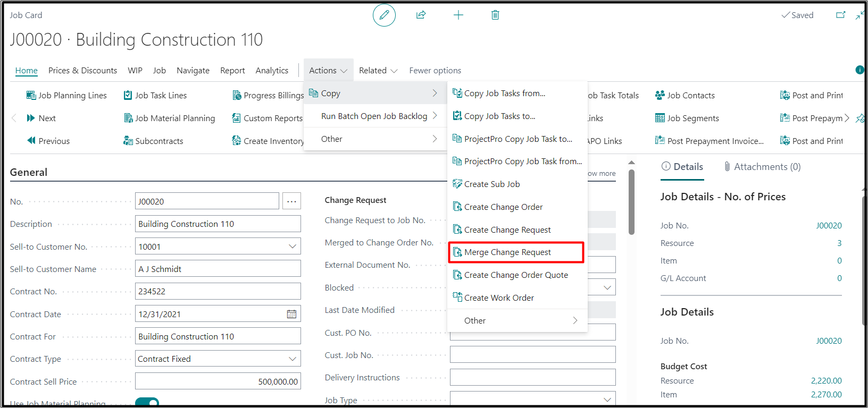Screen dimensions: 868x408
Task: Expand Run Batch Open Job Backlog
Action: coord(375,116)
